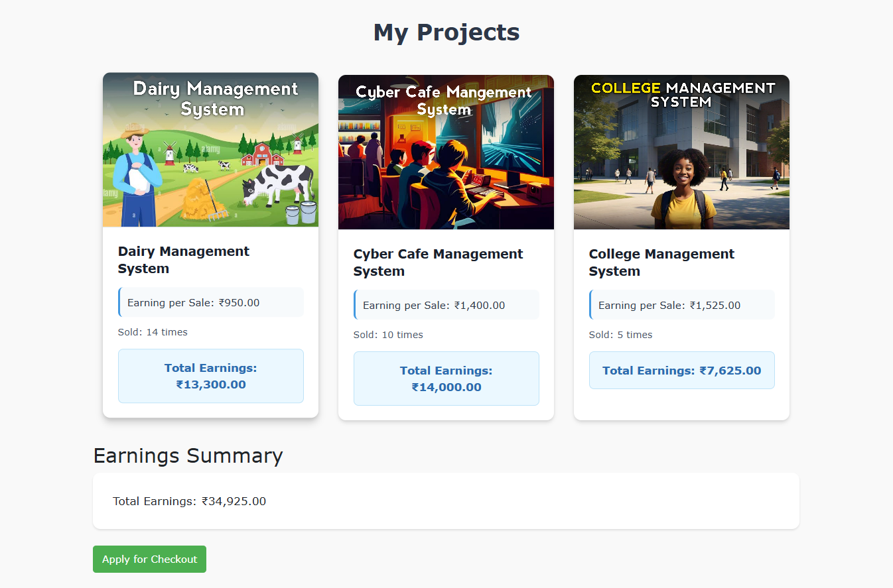Click the Sold: 10 times label
893x588 pixels.
tap(388, 335)
